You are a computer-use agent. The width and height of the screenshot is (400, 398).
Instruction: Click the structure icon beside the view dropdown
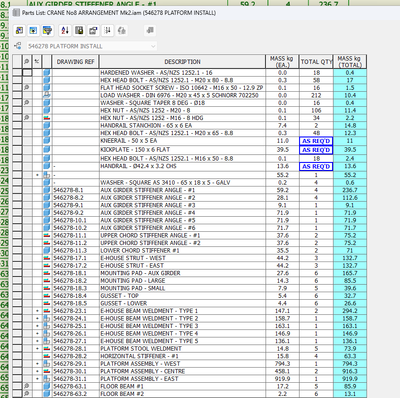[x=18, y=46]
